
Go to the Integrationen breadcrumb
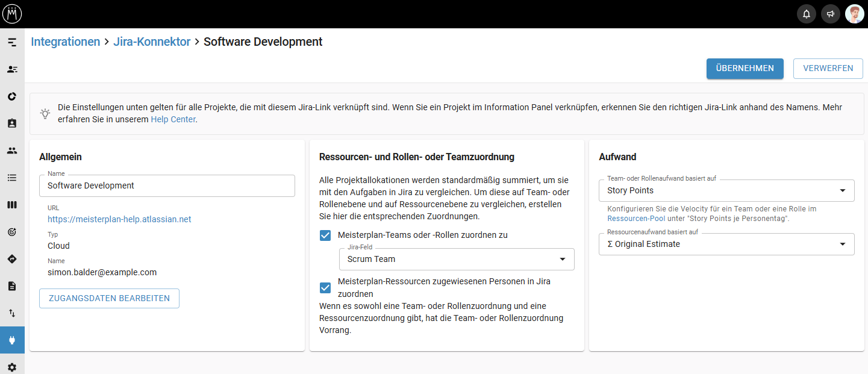tap(66, 42)
